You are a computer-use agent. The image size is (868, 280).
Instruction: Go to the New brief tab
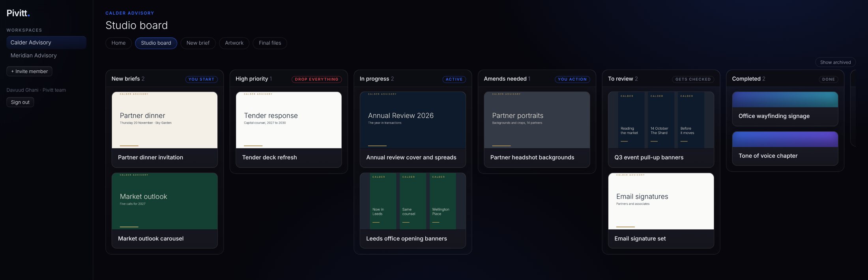coord(198,43)
